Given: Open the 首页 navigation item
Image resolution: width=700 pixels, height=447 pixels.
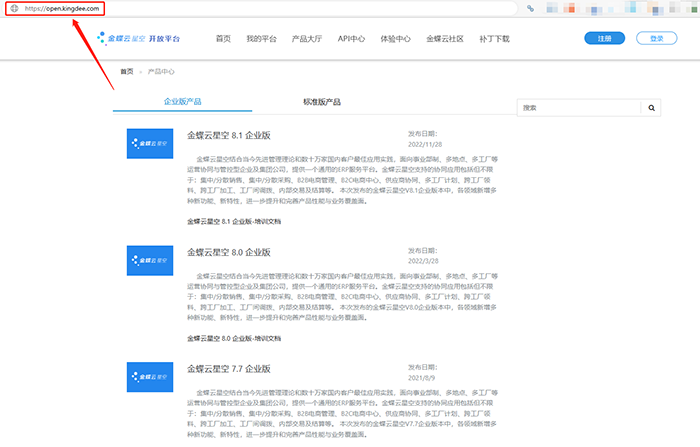Looking at the screenshot, I should click(x=223, y=39).
